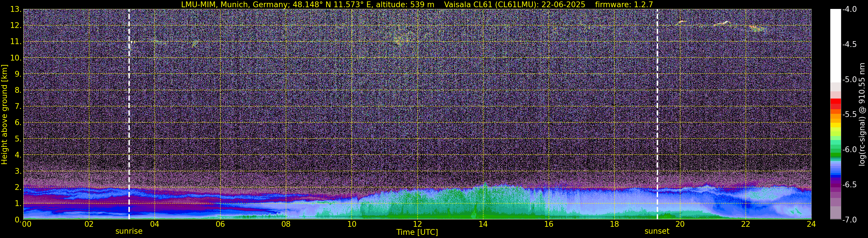The height and width of the screenshot is (238, 868).
Task: Click the white dashed sunrise marker line
Action: coord(129,114)
